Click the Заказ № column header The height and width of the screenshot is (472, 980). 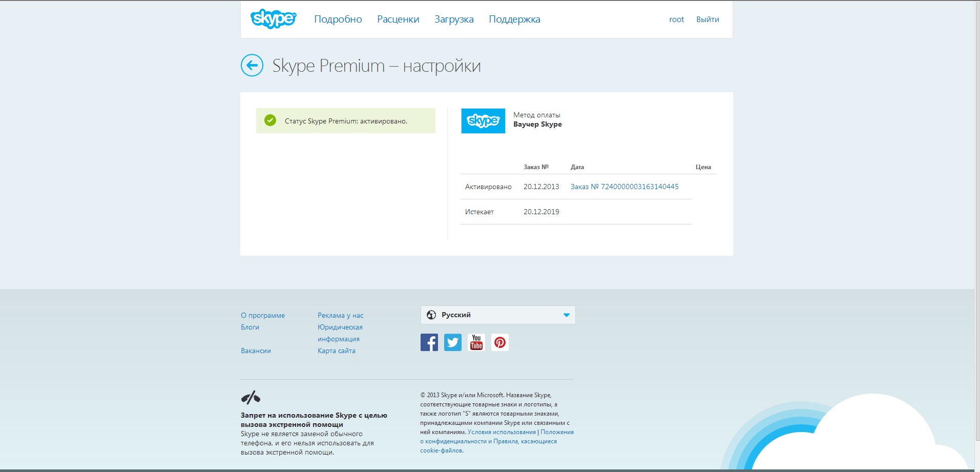[x=536, y=167]
